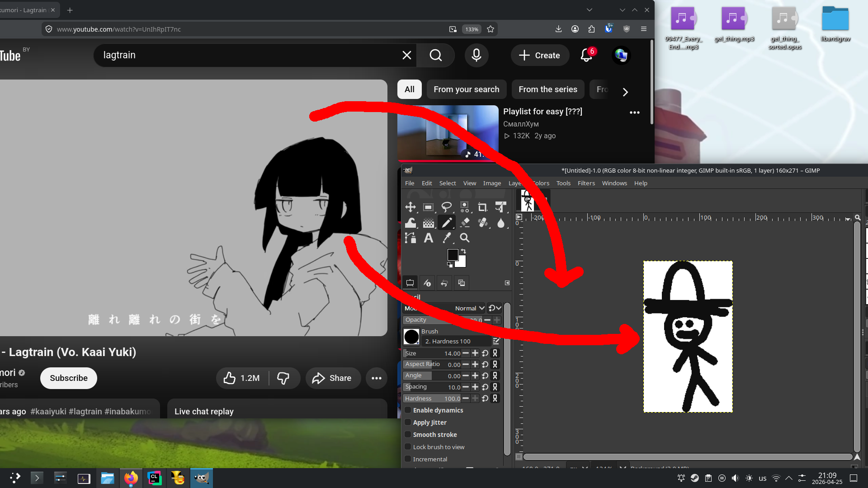Select the Zoom tool in GIMP toolbox
The width and height of the screenshot is (868, 488).
point(464,238)
